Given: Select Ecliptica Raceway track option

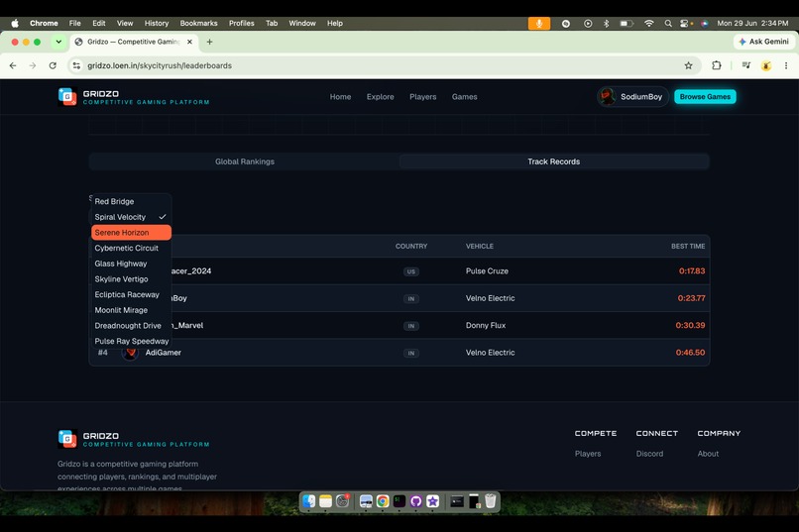Looking at the screenshot, I should pyautogui.click(x=131, y=295).
